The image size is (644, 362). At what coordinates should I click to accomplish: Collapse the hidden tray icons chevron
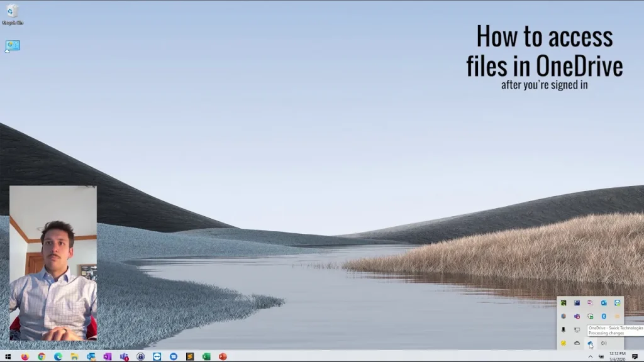pos(590,357)
